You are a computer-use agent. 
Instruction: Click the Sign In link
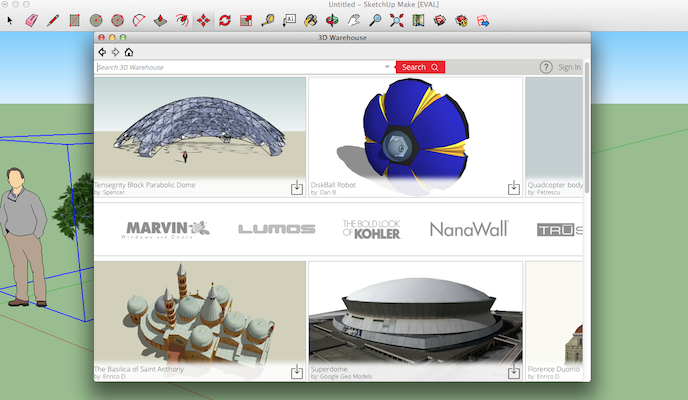coord(569,67)
